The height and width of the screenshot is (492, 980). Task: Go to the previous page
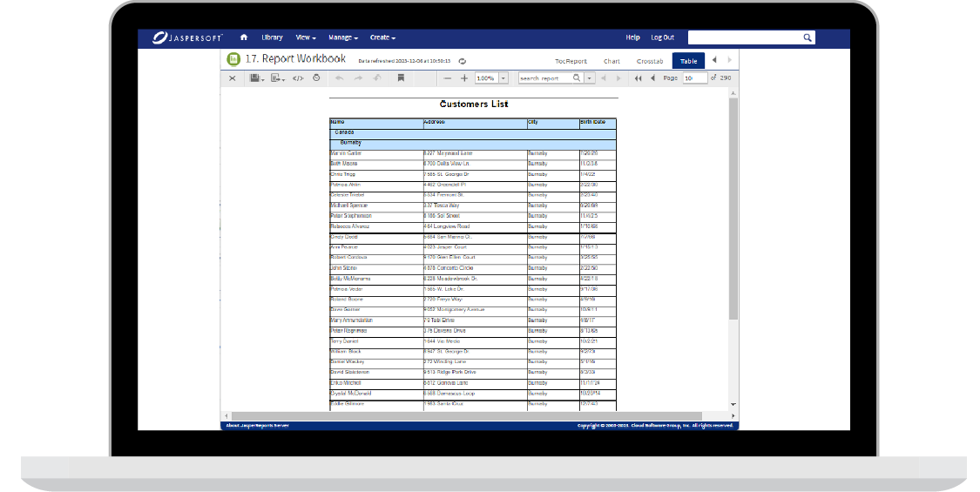pyautogui.click(x=653, y=78)
